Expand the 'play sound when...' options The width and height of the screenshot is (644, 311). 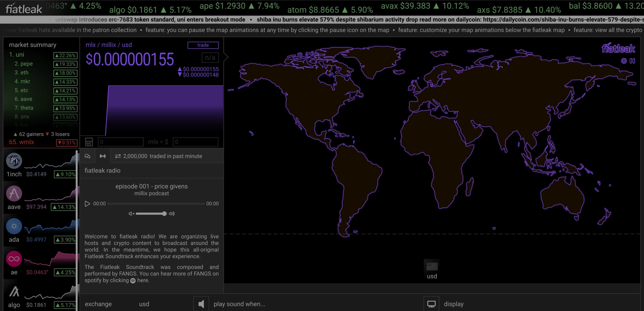click(239, 304)
